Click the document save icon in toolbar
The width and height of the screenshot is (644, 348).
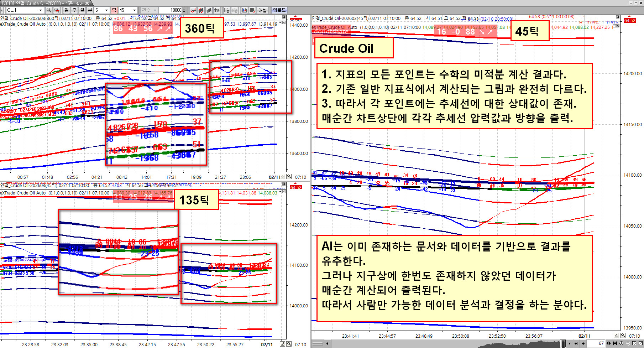[226, 10]
